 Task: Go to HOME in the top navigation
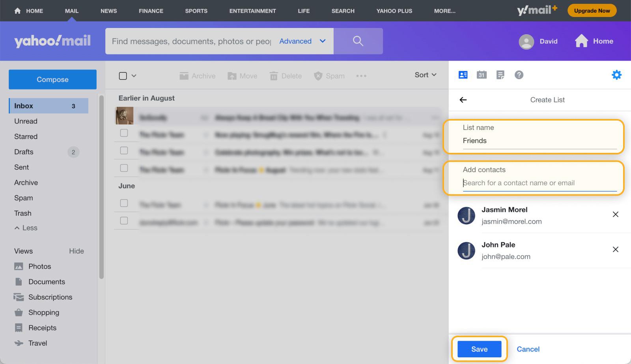click(29, 11)
